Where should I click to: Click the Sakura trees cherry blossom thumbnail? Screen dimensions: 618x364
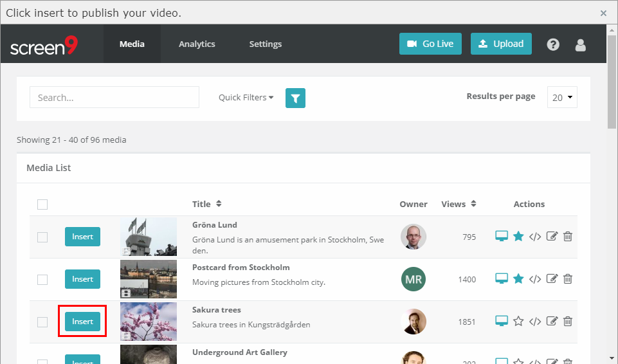148,322
